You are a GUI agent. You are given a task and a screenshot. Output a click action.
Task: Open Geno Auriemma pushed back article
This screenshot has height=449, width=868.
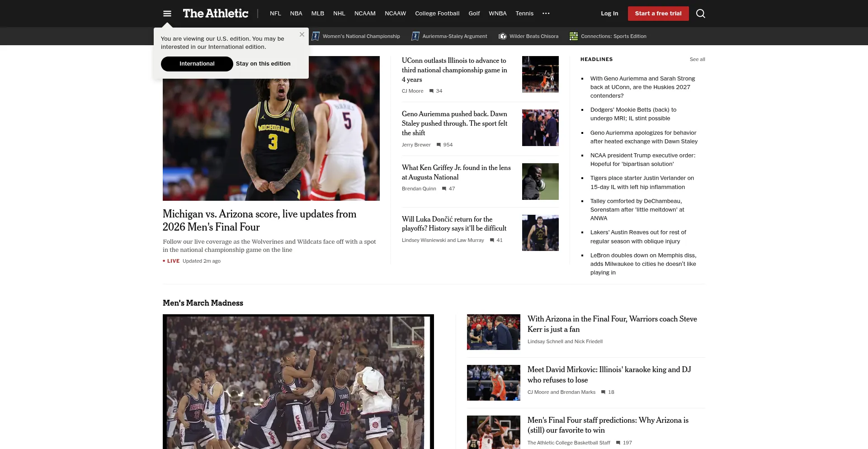[x=454, y=123]
